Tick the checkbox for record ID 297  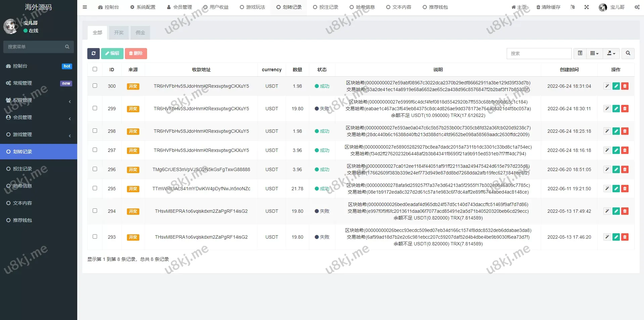95,150
